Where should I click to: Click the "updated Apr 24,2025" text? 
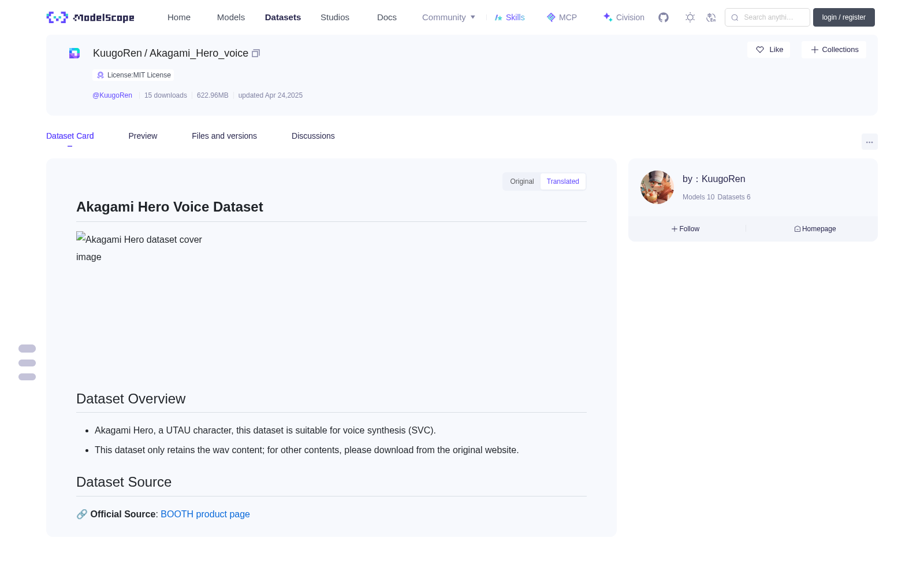[270, 95]
